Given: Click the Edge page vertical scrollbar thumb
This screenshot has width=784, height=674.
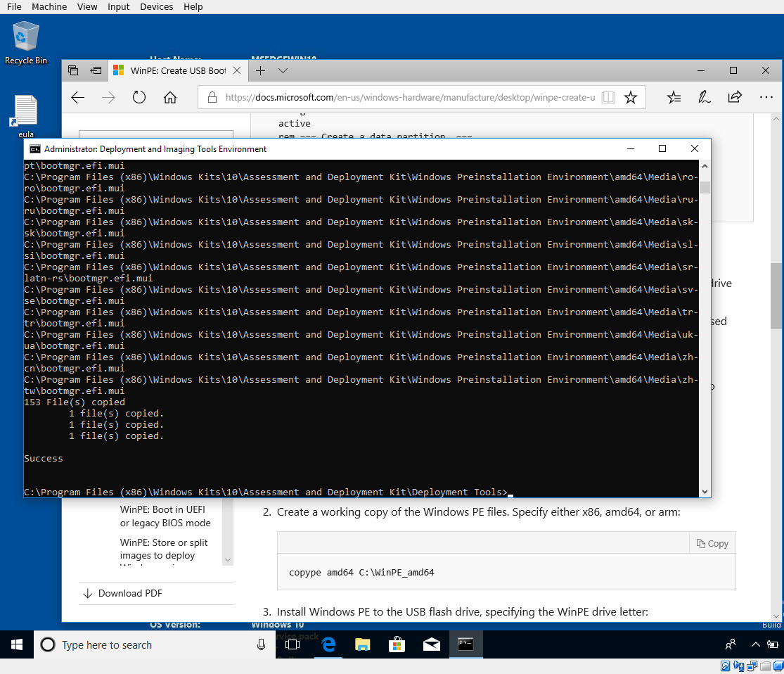Looking at the screenshot, I should click(776, 295).
